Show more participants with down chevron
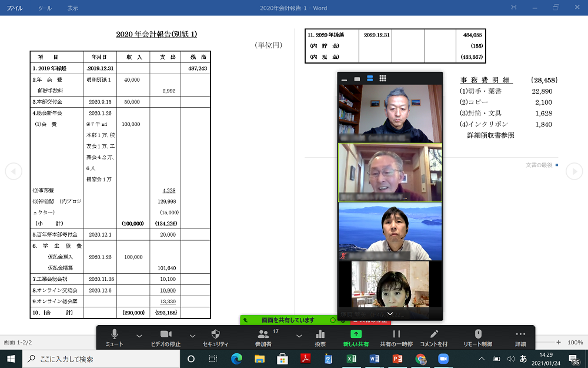This screenshot has height=368, width=588. click(390, 314)
